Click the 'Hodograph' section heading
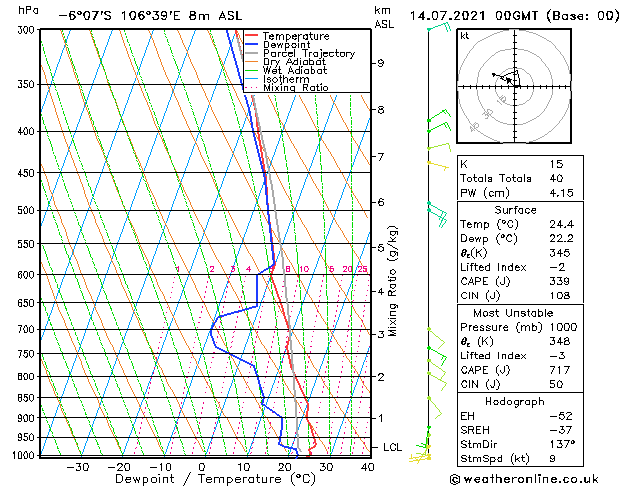The width and height of the screenshot is (629, 486). point(515,402)
